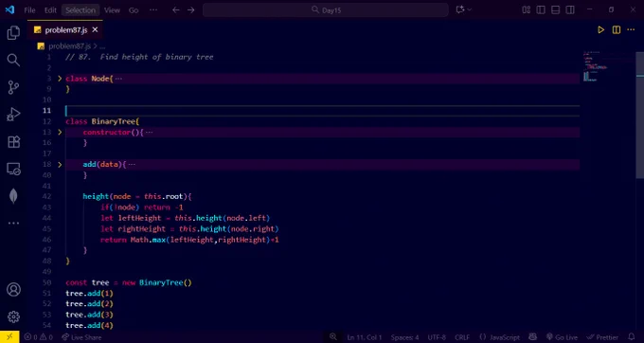Open the Manage gear icon
Image resolution: width=644 pixels, height=343 pixels.
pyautogui.click(x=13, y=316)
